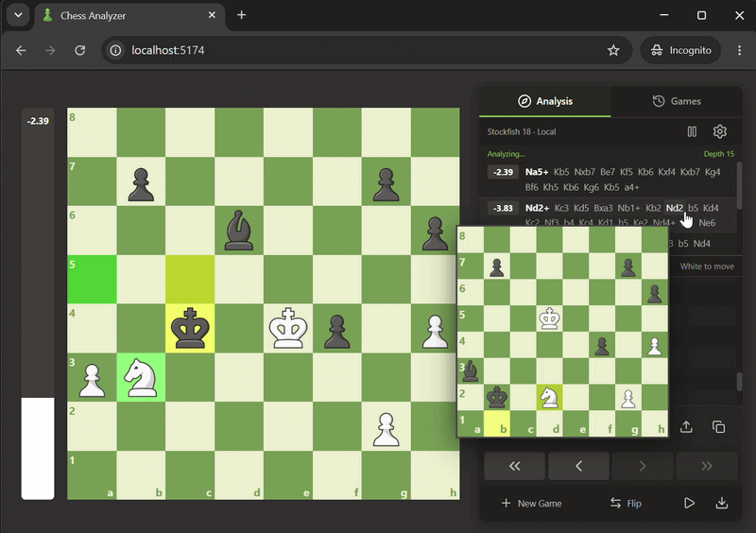Select the white pawn on g2

coord(386,426)
